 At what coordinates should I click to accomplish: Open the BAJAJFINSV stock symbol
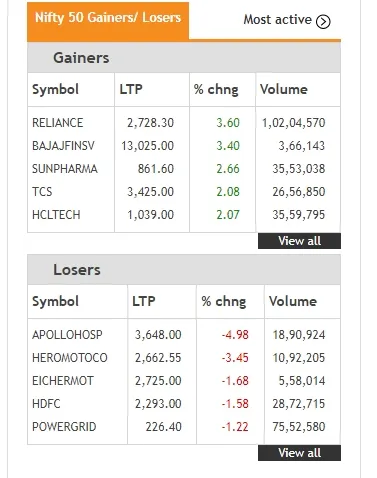point(63,146)
